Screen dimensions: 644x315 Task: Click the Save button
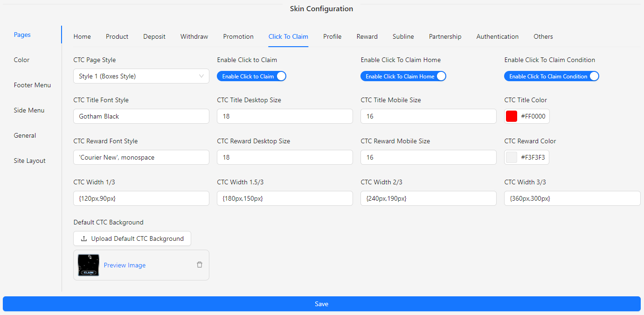point(321,304)
